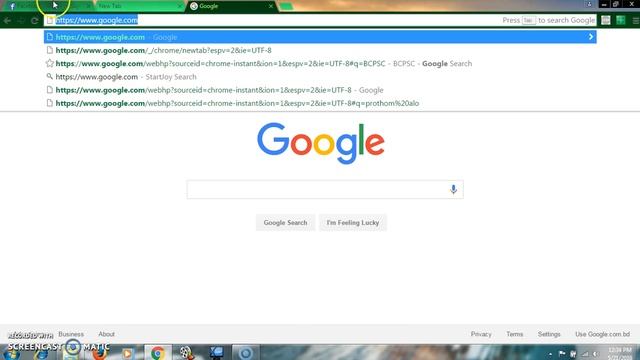Screen dimensions: 640x360
Task: Open Internet Explorer from the taskbar
Action: point(41,355)
